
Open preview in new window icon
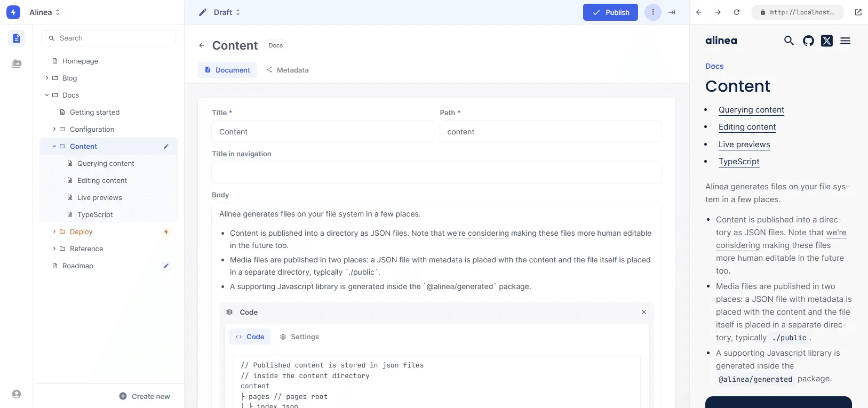858,12
